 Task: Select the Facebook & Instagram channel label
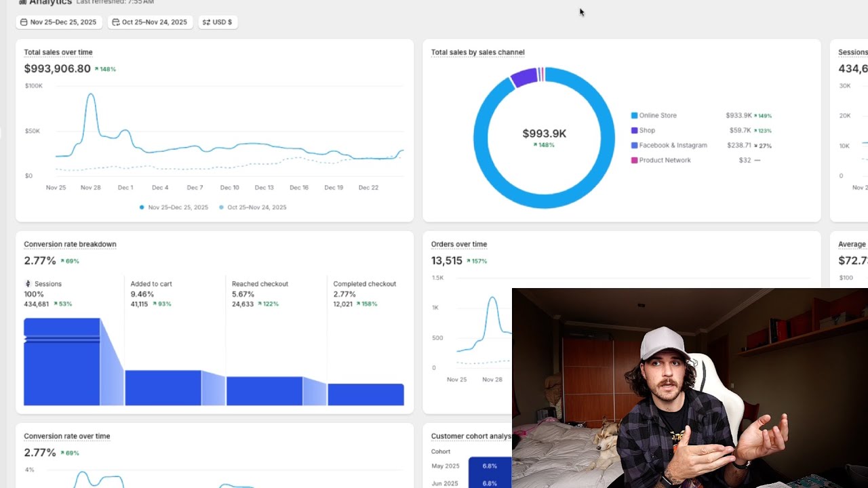[673, 146]
